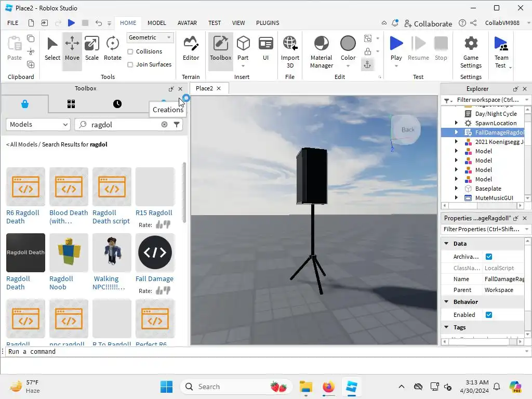
Task: Activate the Scale tool
Action: (x=91, y=49)
